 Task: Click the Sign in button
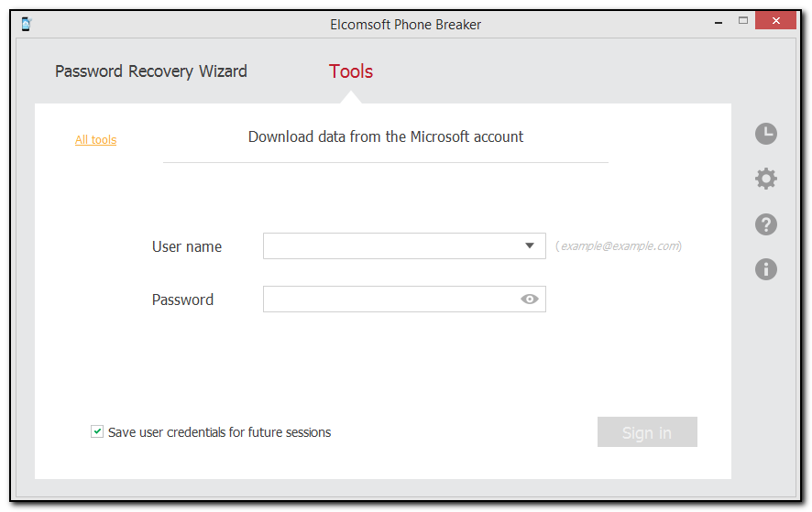[x=647, y=431]
